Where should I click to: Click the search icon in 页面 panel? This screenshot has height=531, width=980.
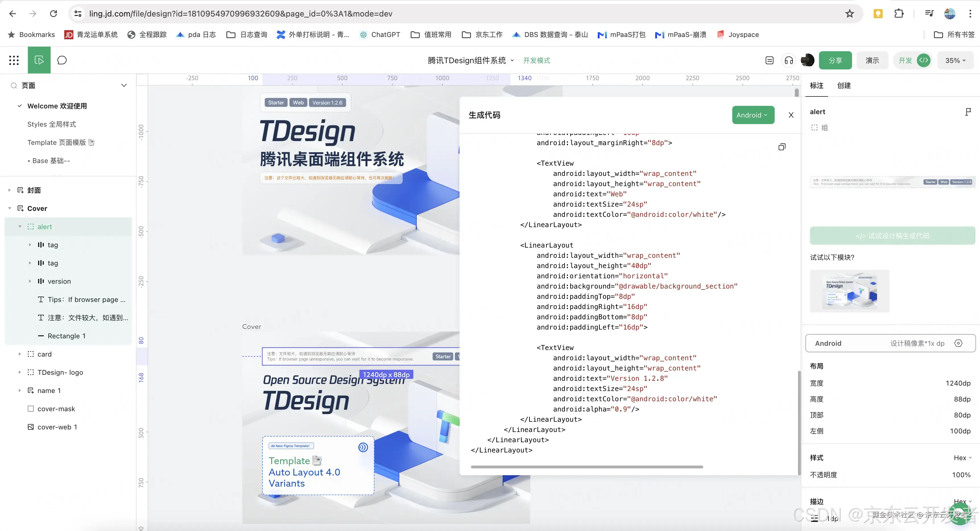pyautogui.click(x=14, y=85)
